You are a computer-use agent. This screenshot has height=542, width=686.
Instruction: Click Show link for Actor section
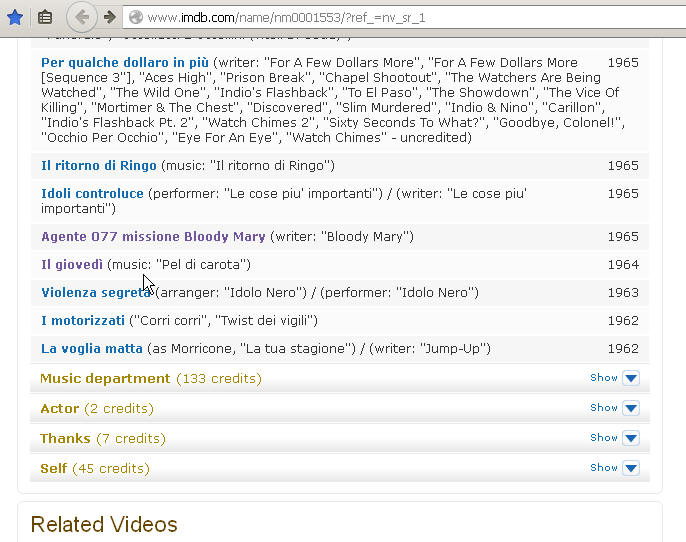pyautogui.click(x=604, y=408)
